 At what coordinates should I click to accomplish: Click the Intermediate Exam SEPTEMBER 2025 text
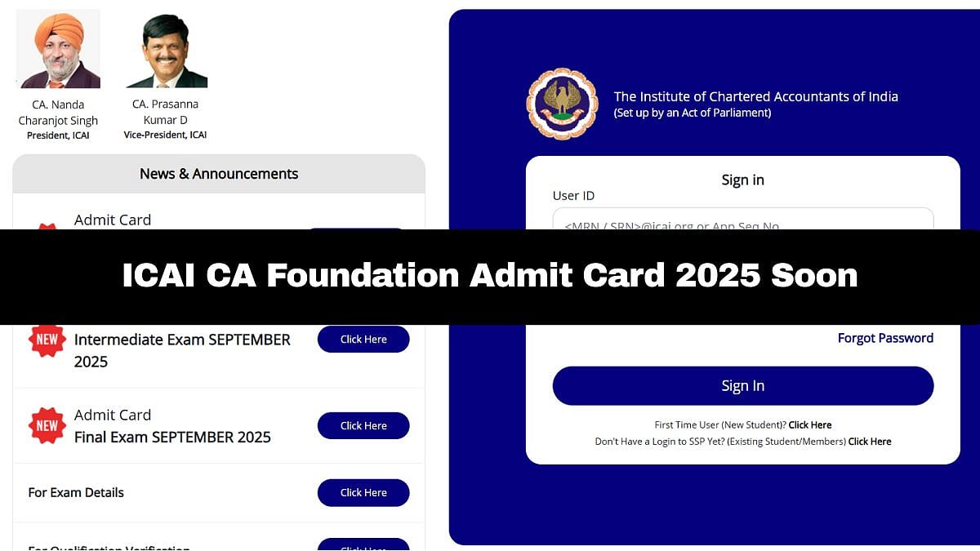182,350
